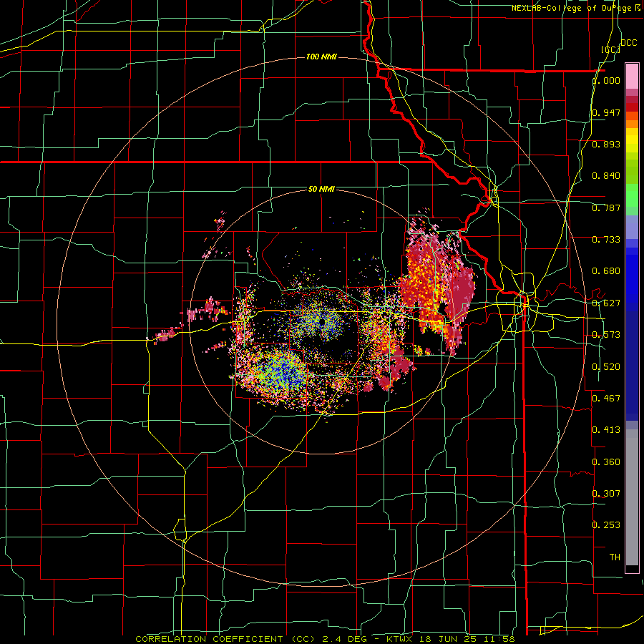Click the TH label at scale bottom

[x=615, y=557]
